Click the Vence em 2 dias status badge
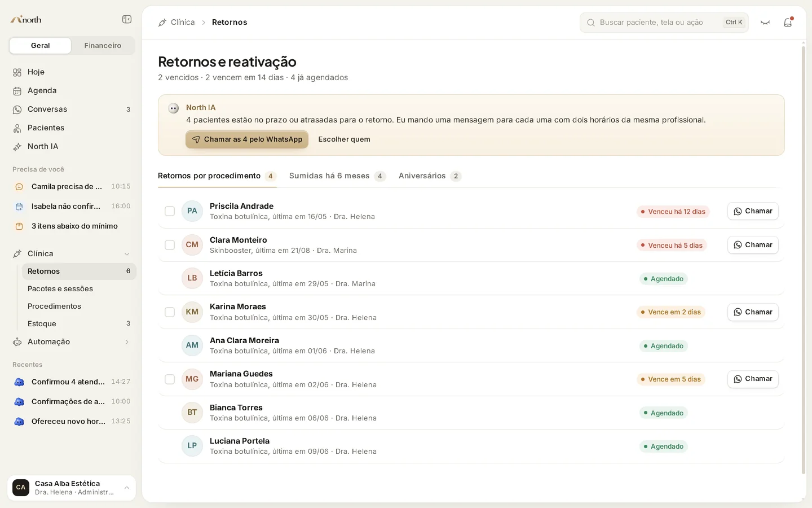The width and height of the screenshot is (812, 508). (671, 312)
